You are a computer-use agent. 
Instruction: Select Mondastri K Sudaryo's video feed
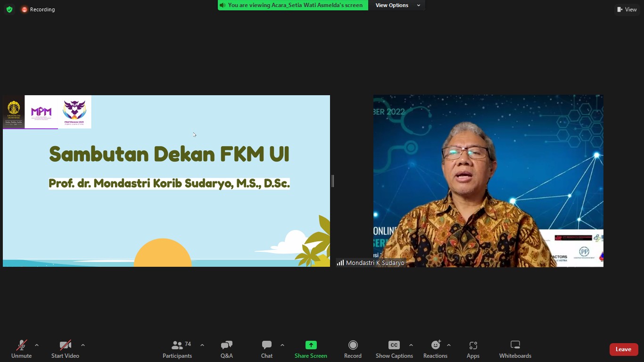click(x=488, y=181)
